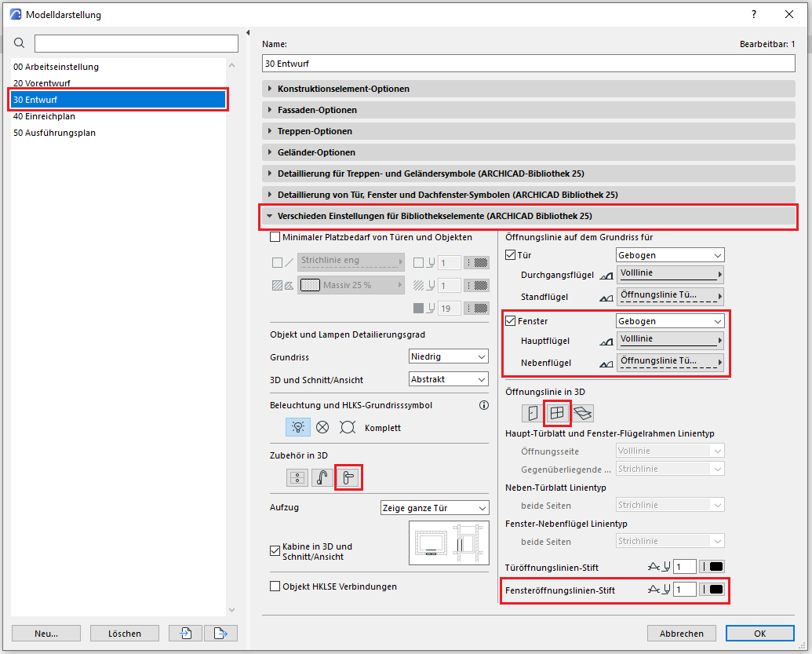The image size is (812, 654).
Task: Toggle door opening line in 3D icon
Action: click(x=533, y=413)
